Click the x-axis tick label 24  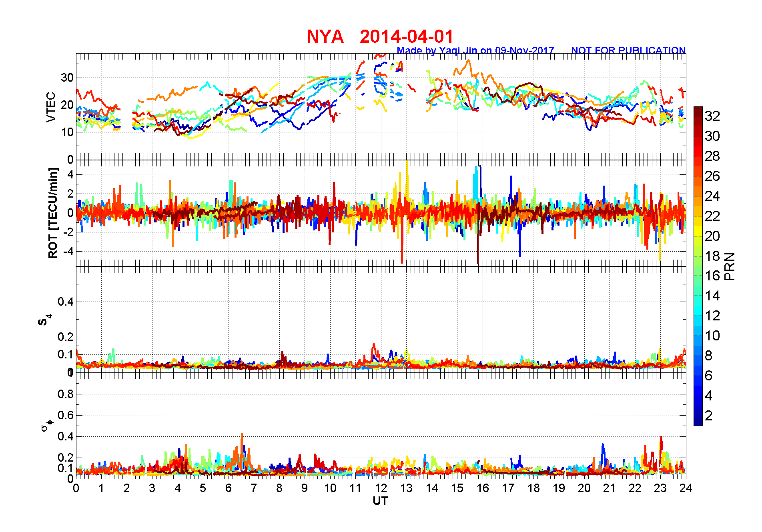point(686,488)
